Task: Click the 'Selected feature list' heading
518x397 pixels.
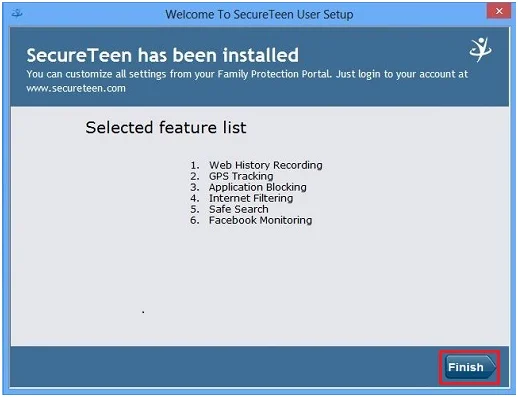Action: click(x=166, y=127)
